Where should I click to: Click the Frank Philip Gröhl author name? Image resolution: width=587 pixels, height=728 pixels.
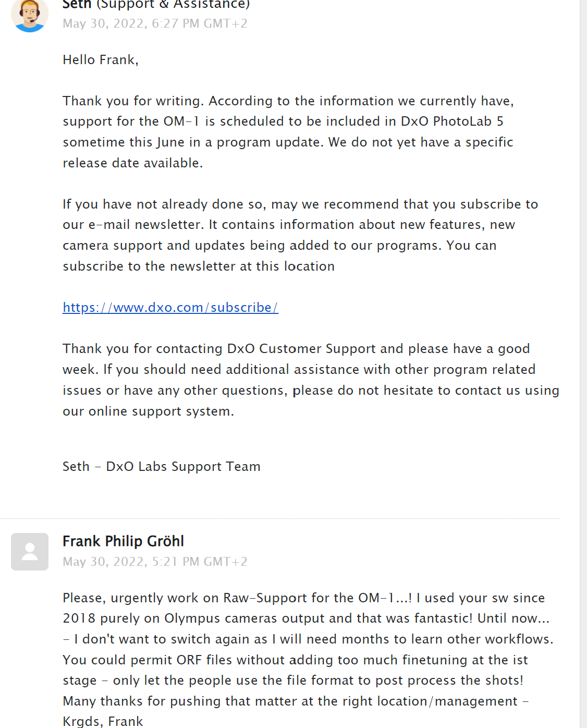(x=123, y=541)
